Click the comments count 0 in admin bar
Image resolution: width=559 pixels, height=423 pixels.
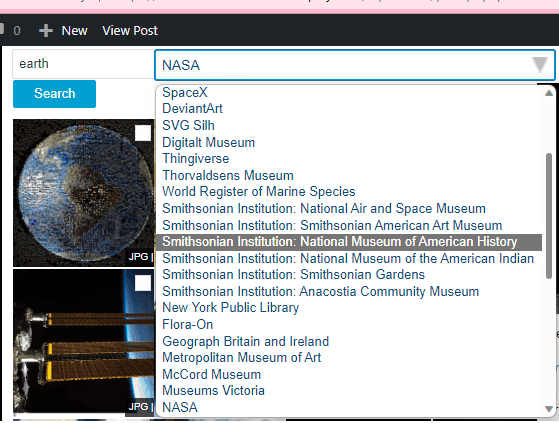[17, 31]
